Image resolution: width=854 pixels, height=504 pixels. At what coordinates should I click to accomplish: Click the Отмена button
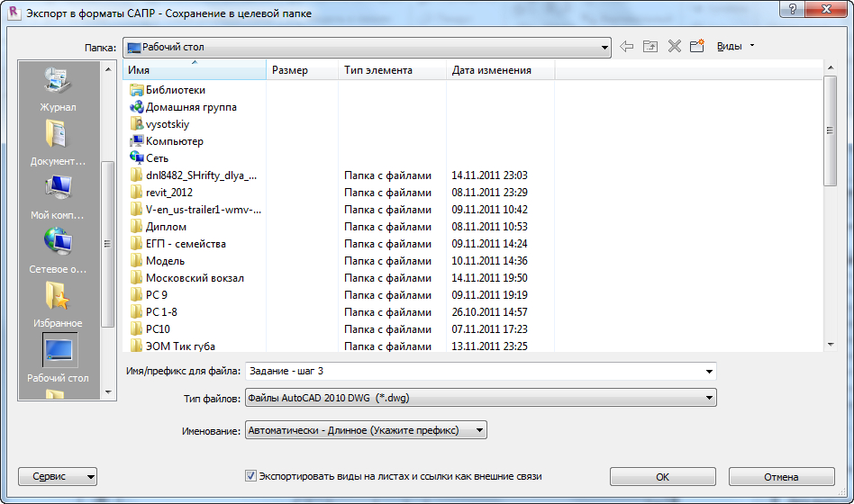782,477
